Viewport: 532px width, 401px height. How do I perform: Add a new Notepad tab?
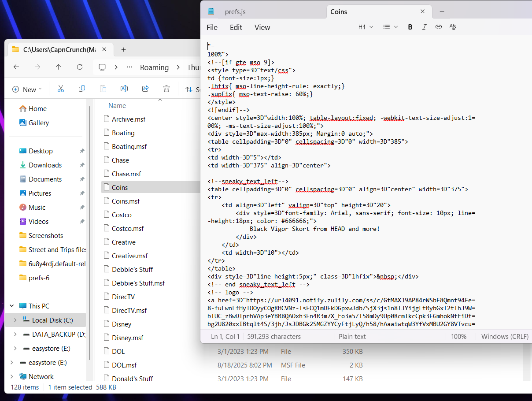click(442, 12)
